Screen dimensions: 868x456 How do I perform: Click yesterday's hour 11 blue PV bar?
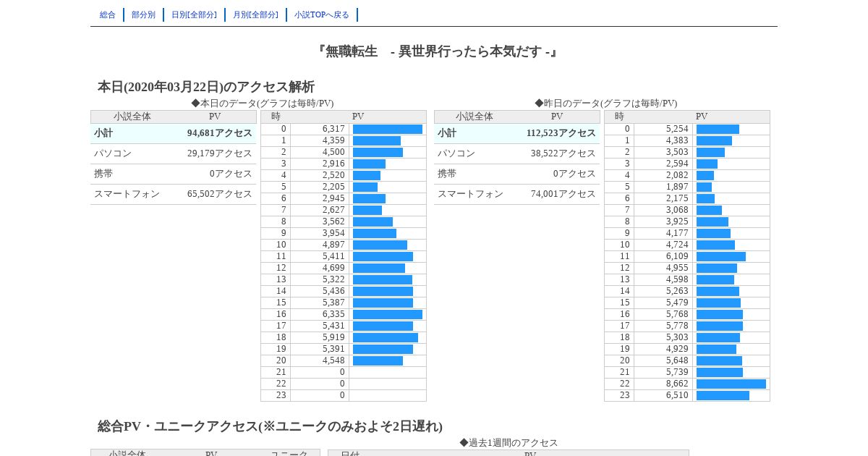721,257
